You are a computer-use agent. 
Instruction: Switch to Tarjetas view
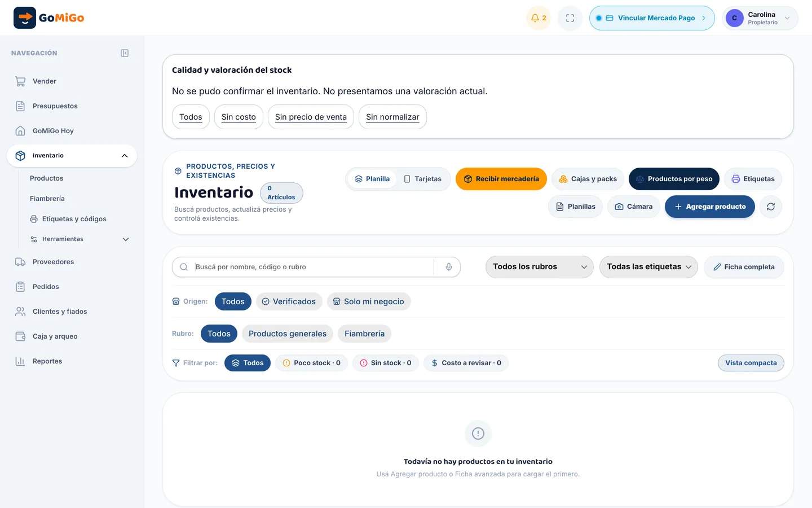(423, 179)
